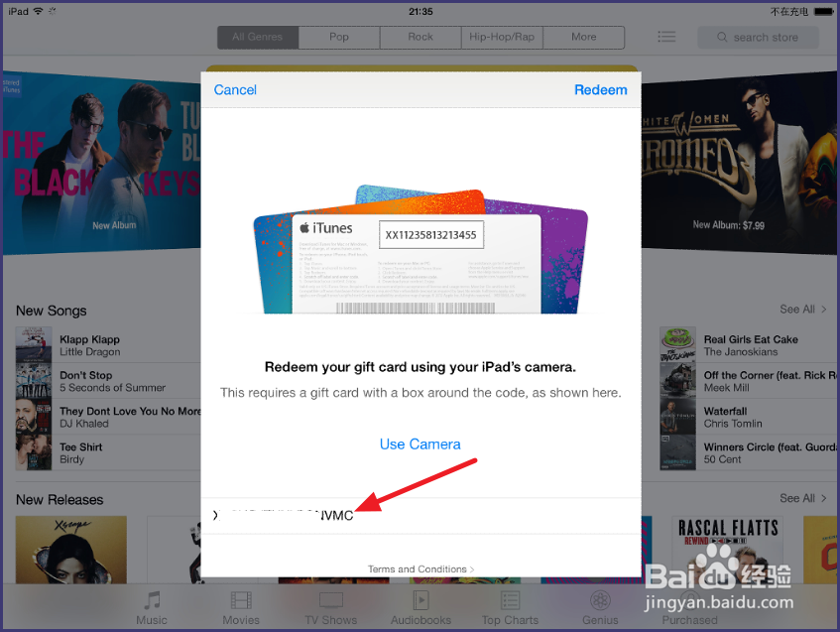
Task: Select the Rock genre segment
Action: [420, 37]
